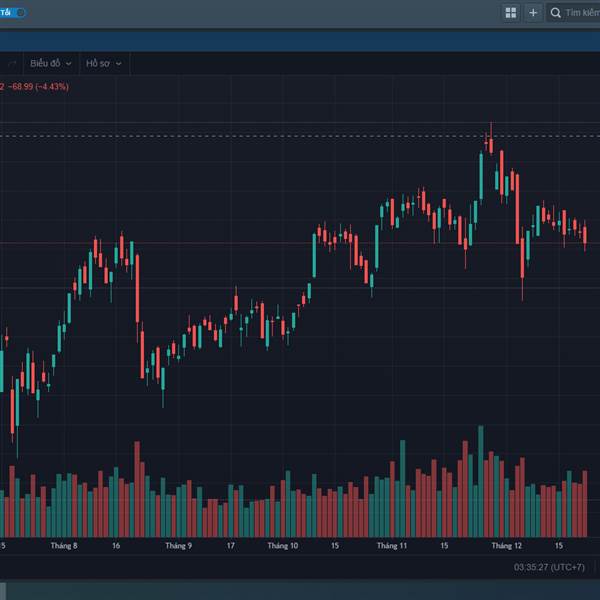Viewport: 600px width, 600px height.
Task: Toggle the dark mode 'Tối' switch
Action: [x=13, y=13]
